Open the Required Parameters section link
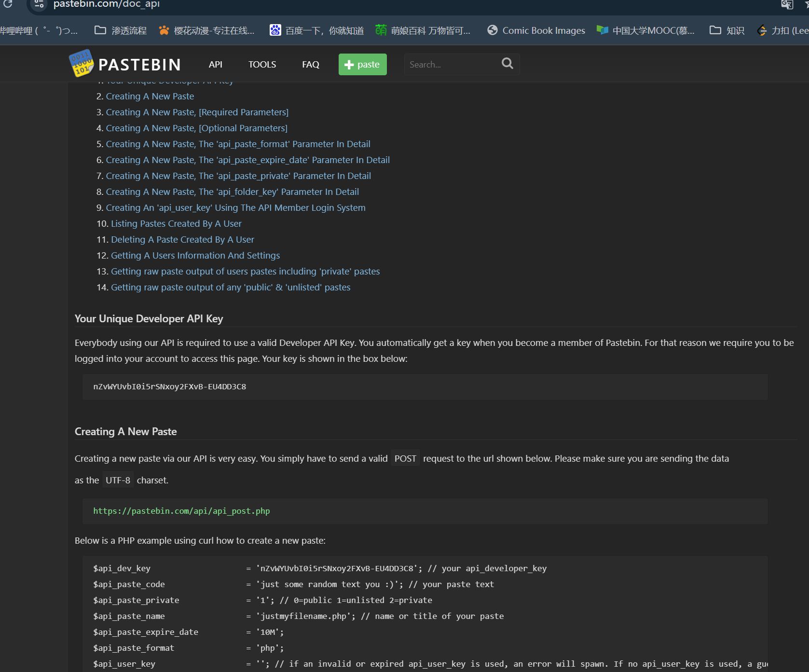 197,112
